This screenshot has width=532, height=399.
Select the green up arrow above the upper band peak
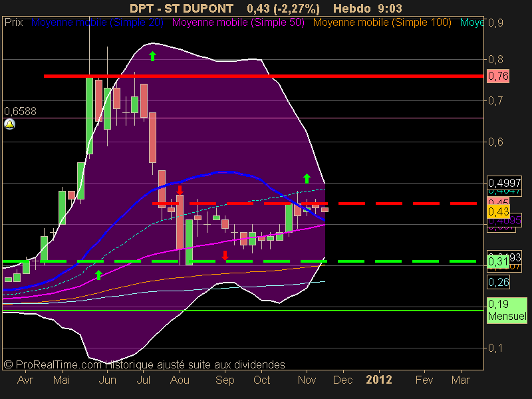153,57
